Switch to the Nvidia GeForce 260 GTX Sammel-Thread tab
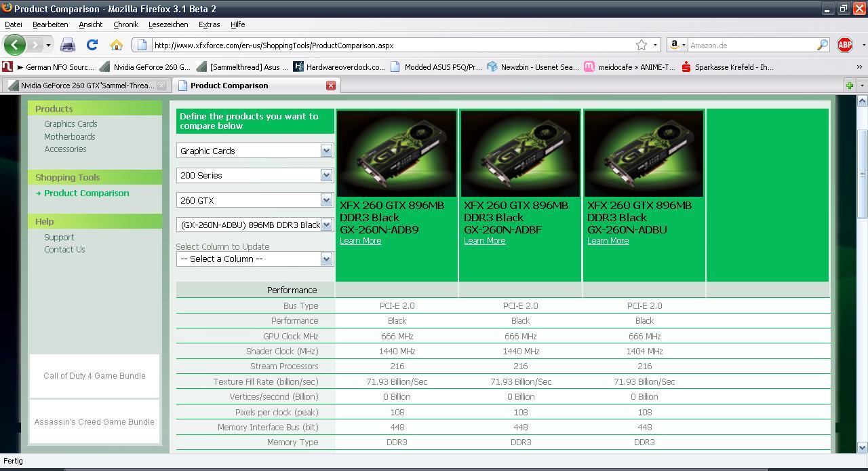This screenshot has width=868, height=471. pos(85,86)
